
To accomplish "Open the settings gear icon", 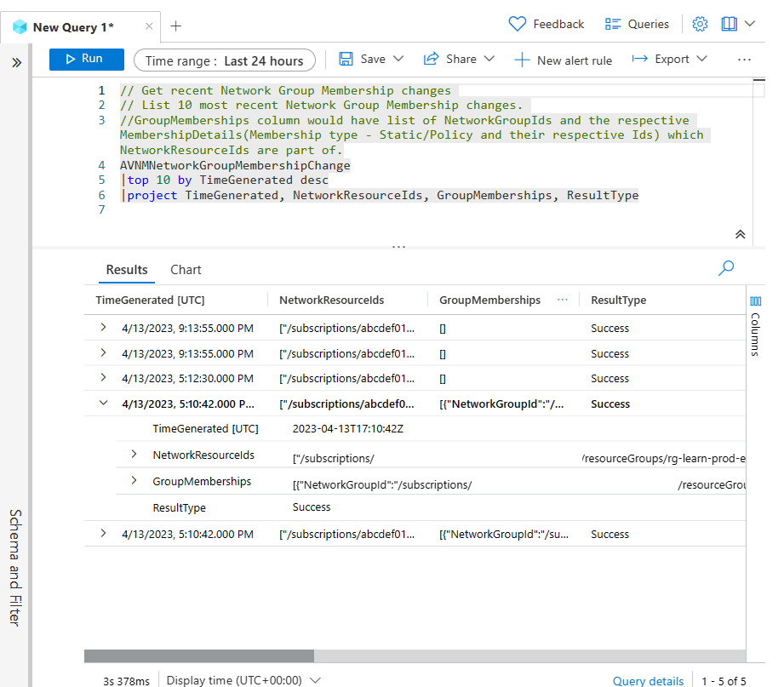I will coord(700,24).
